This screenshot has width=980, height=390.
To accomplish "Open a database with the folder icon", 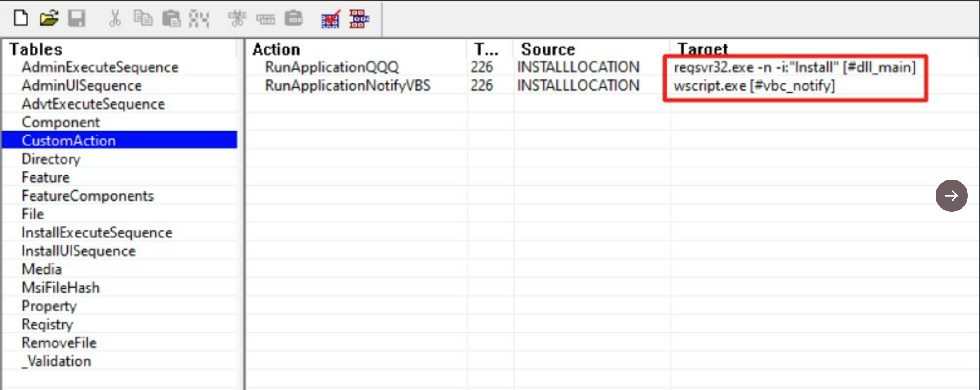I will (x=49, y=18).
